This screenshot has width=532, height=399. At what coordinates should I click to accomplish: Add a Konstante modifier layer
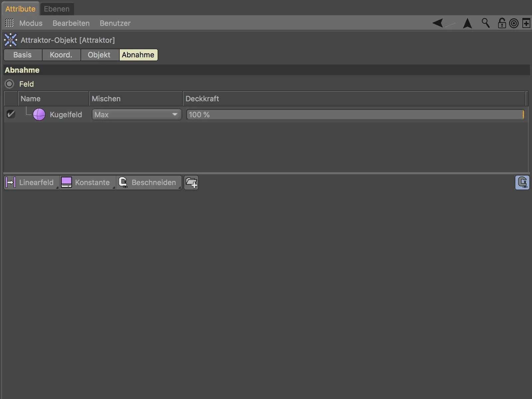(x=87, y=183)
